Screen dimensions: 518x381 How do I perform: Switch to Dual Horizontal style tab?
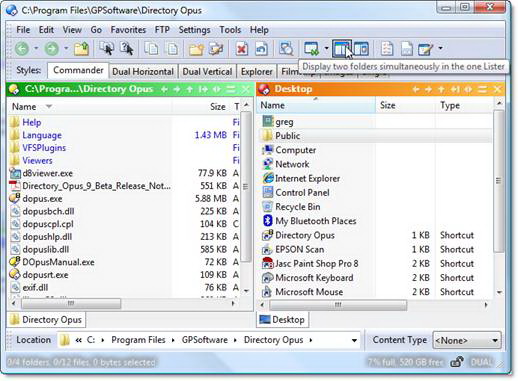click(x=143, y=72)
